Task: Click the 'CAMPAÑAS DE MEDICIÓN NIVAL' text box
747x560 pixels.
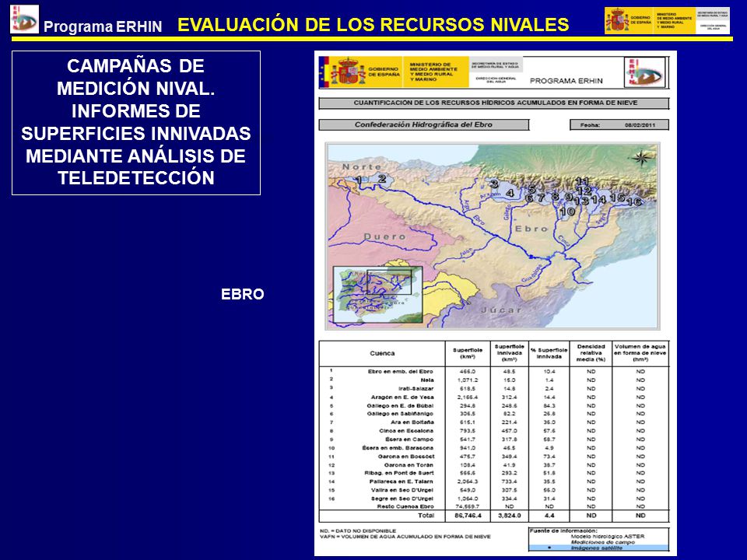Action: pyautogui.click(x=135, y=123)
